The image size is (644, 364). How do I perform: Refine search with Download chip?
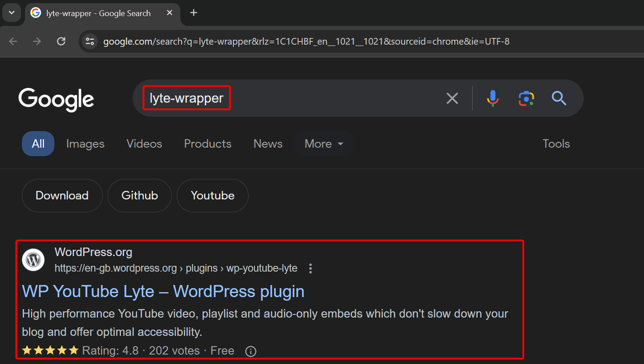tap(62, 196)
